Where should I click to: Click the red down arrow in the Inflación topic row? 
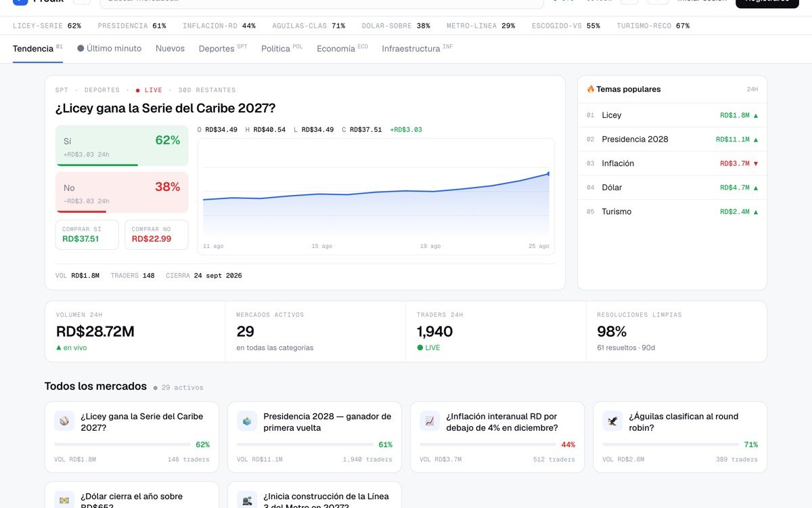[756, 164]
